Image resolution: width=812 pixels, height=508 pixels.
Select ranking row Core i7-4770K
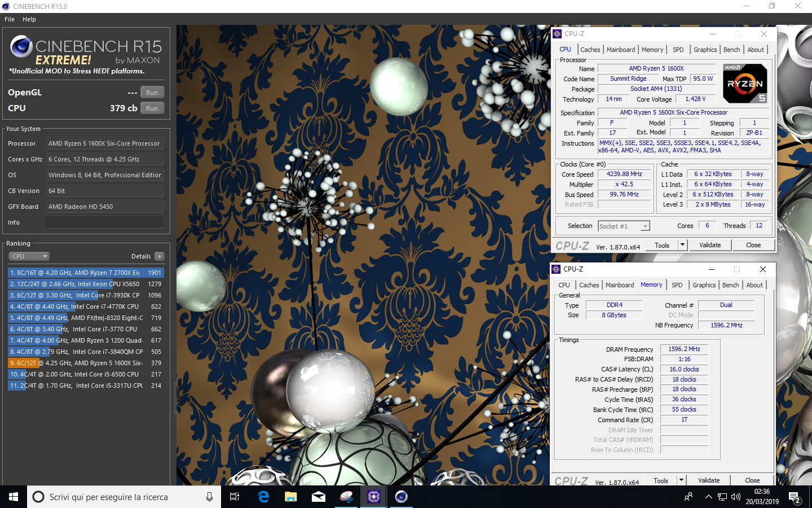pos(86,306)
